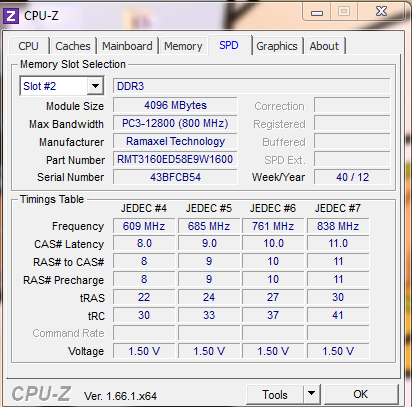Click the Ramaxel Technology manufacturer value

coord(175,141)
